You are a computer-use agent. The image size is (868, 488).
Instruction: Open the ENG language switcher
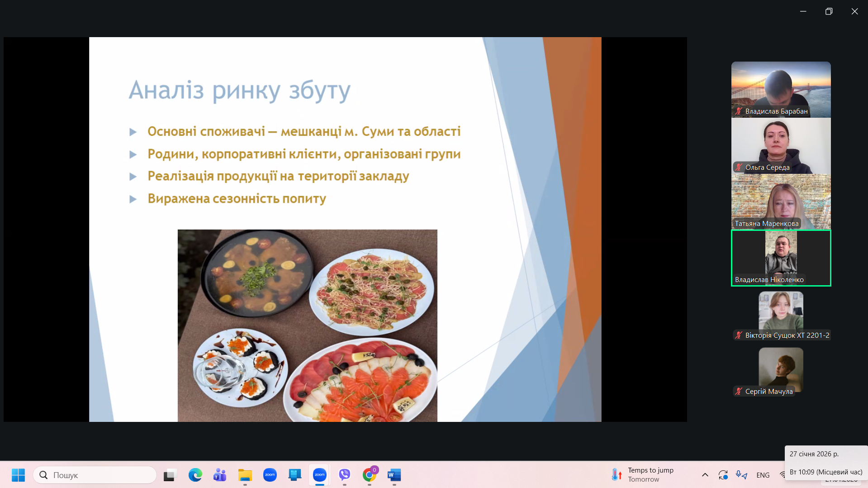click(x=763, y=475)
